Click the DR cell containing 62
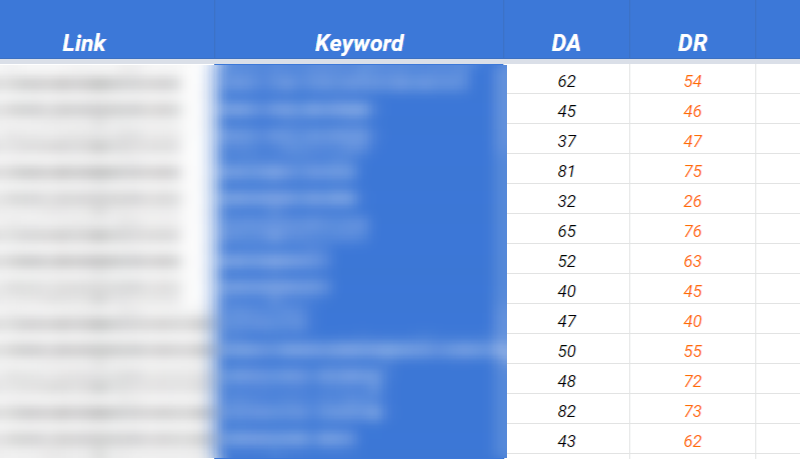800x459 pixels. (x=693, y=440)
